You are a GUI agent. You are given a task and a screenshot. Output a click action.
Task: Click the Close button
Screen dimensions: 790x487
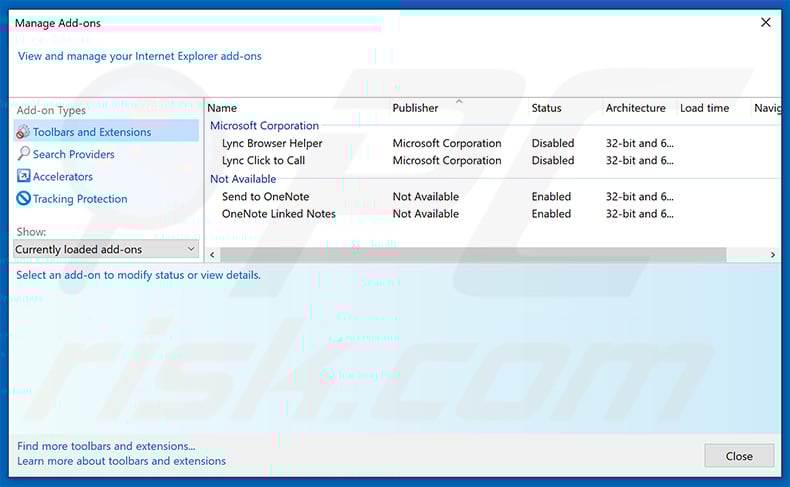739,456
